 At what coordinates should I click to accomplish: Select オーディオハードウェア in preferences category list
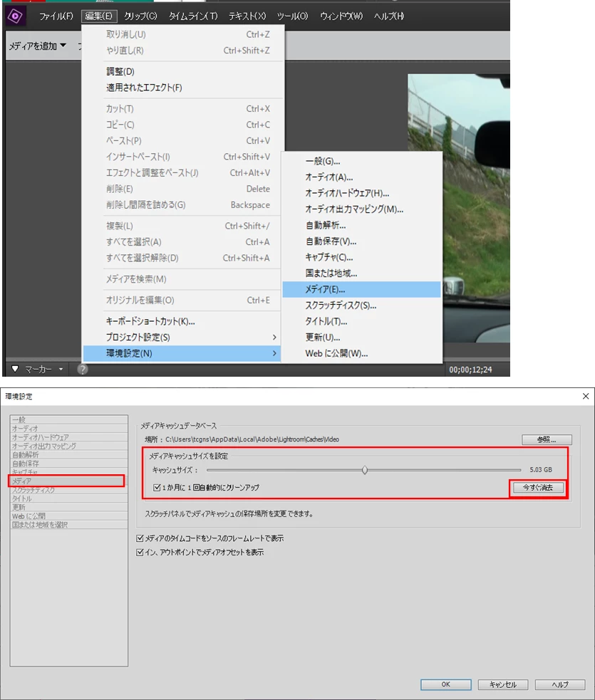69,437
